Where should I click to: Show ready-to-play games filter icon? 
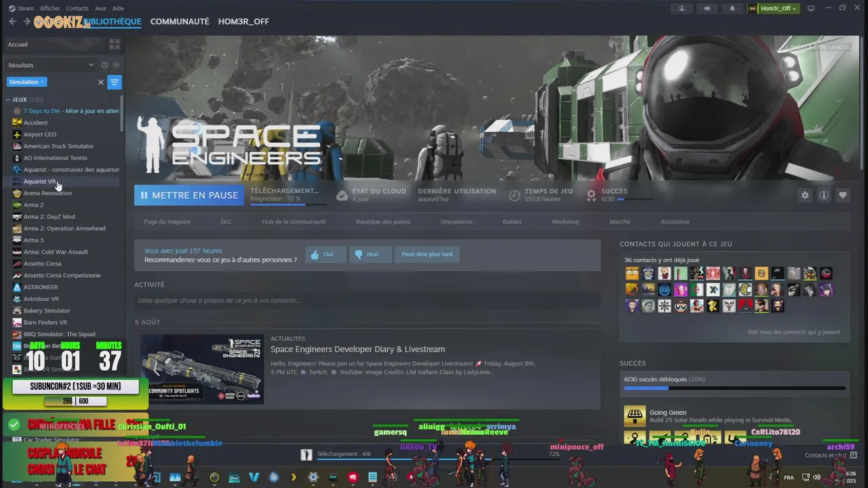[116, 65]
